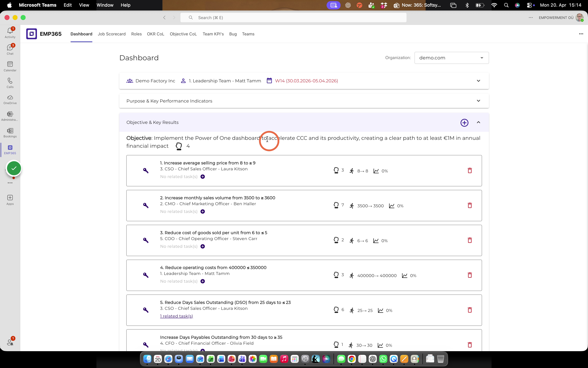Add a new key result with the plus icon
This screenshot has height=368, width=588.
[x=464, y=123]
